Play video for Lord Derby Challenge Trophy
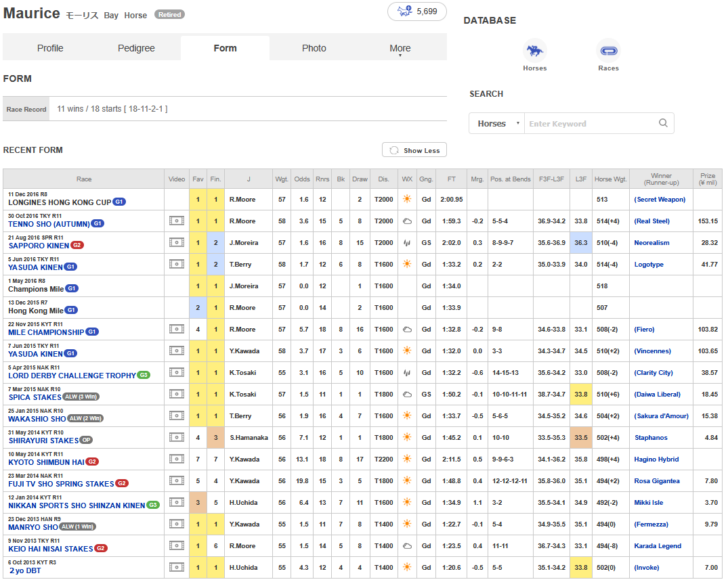The width and height of the screenshot is (728, 584). point(177,372)
